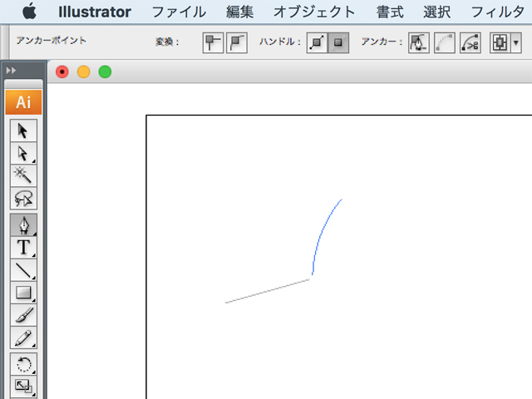Remove the selected anchor points
532x399 pixels.
click(x=419, y=42)
